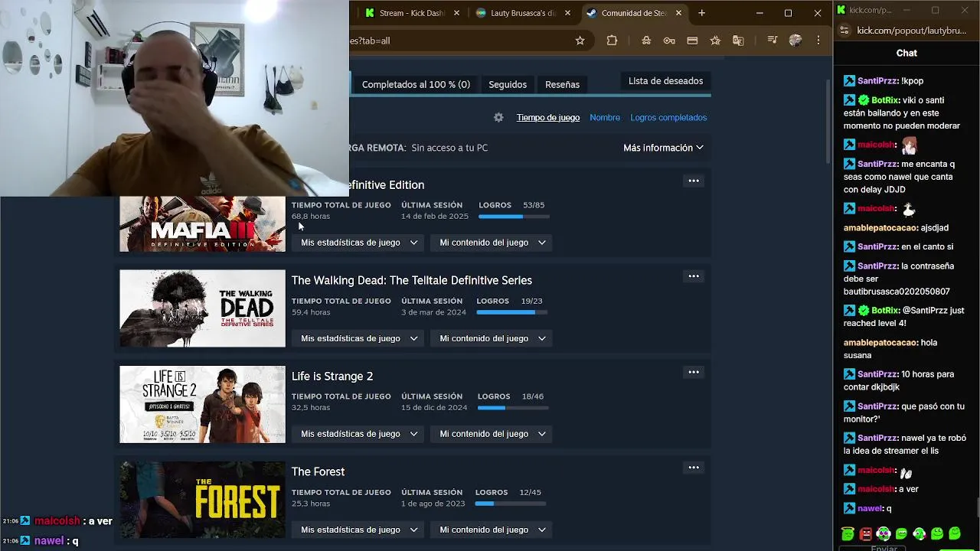Open the payment card icon in toolbar
The image size is (980, 551).
click(692, 41)
